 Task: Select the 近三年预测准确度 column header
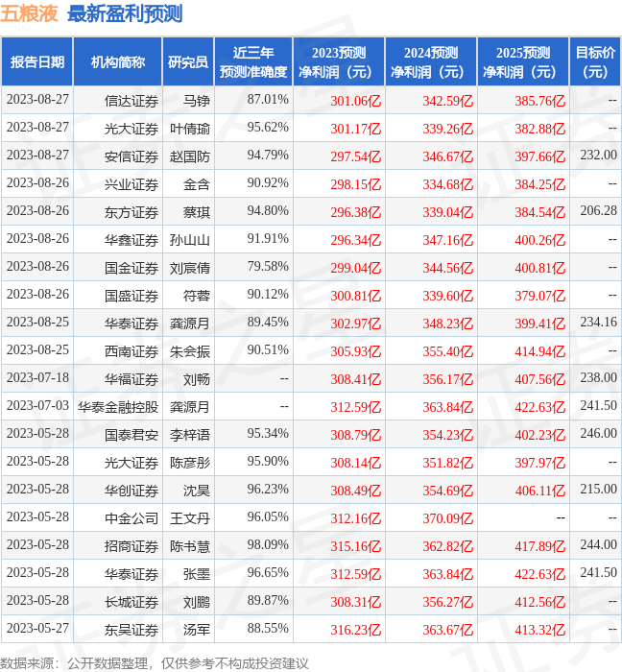253,61
